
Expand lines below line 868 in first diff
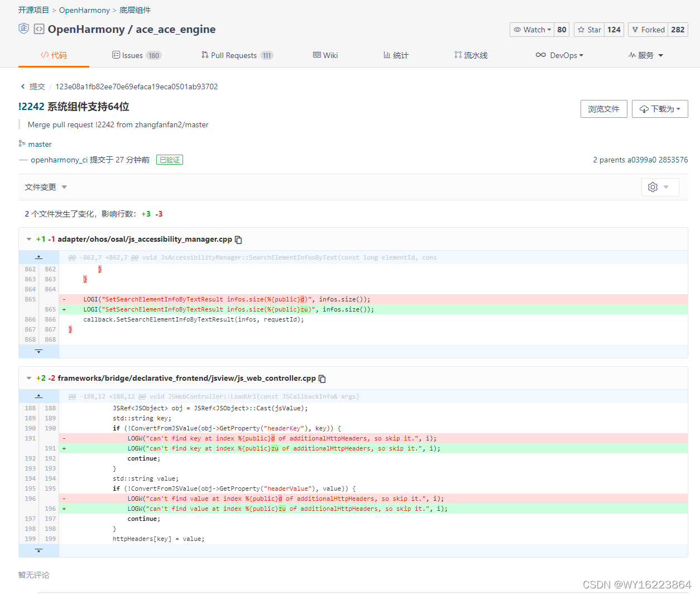coord(39,351)
